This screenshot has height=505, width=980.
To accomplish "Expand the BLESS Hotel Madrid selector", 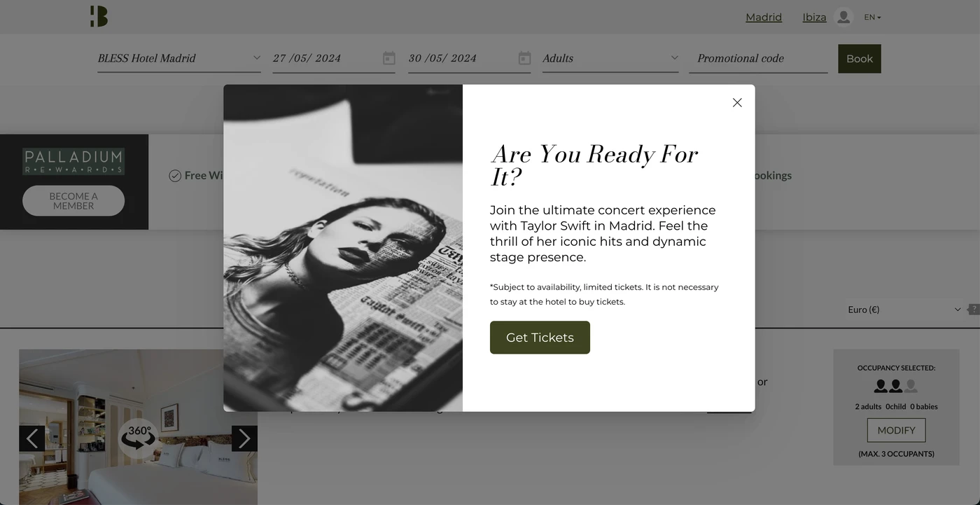I will coord(179,58).
